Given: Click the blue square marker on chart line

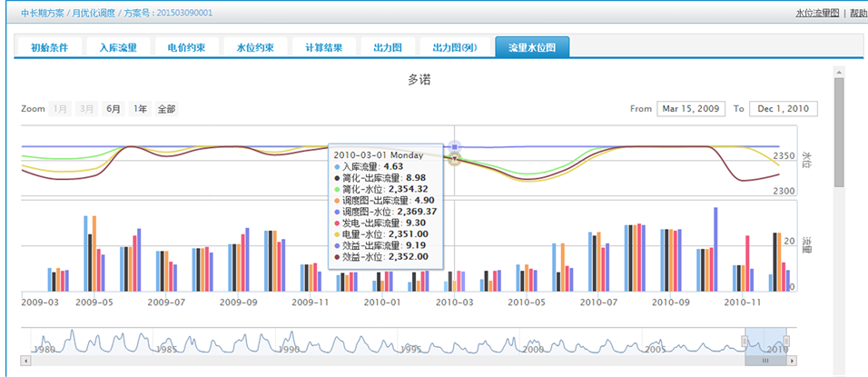Looking at the screenshot, I should pyautogui.click(x=455, y=146).
